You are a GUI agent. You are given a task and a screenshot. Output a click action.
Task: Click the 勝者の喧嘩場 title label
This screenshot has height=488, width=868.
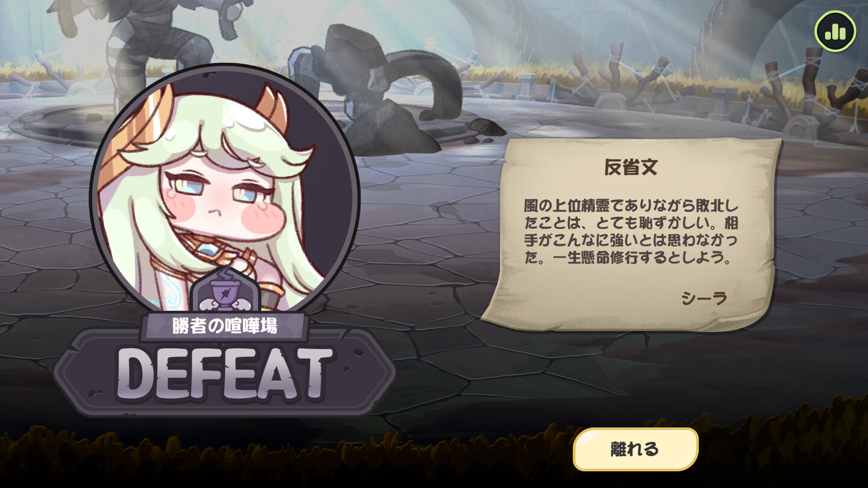pos(225,326)
